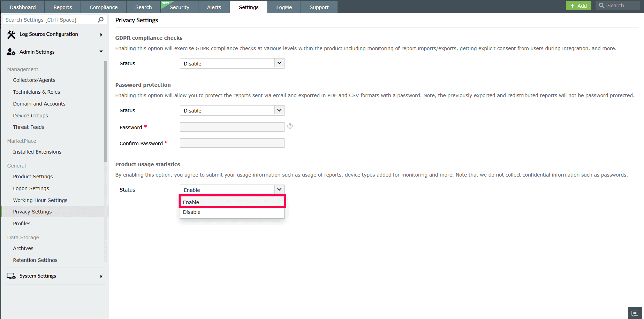
Task: Click the Admin Settings user-gear icon
Action: (x=11, y=52)
